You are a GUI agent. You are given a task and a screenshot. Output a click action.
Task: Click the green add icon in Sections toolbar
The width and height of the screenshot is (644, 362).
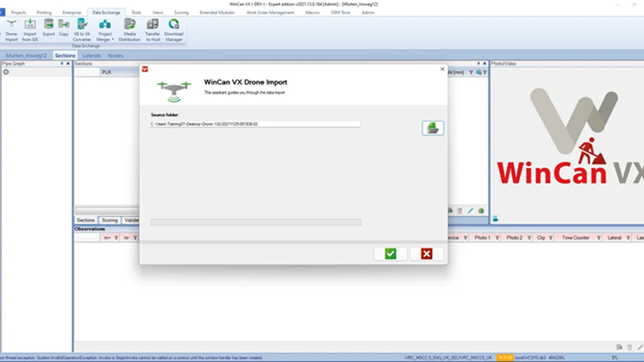(x=481, y=211)
